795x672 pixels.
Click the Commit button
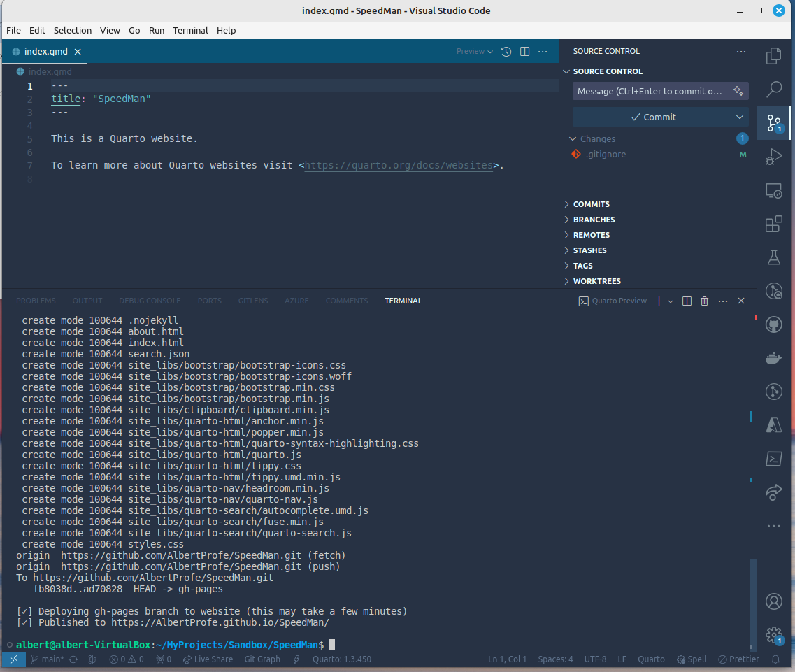[x=652, y=117]
